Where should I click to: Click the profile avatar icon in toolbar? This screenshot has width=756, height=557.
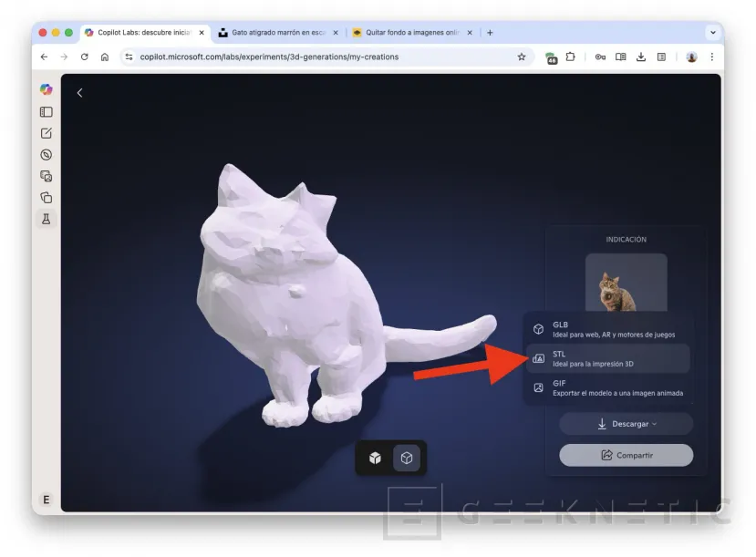click(x=691, y=57)
